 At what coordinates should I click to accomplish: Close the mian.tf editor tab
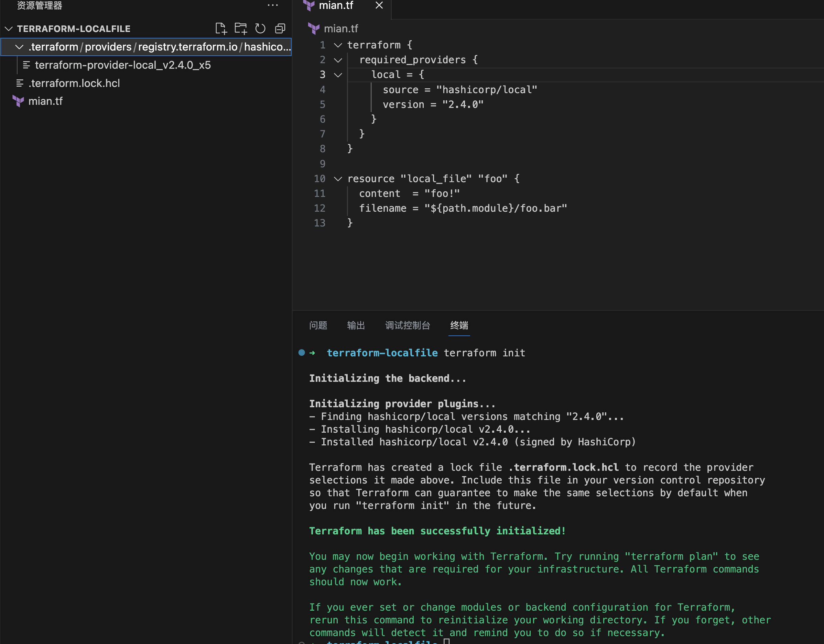(379, 5)
